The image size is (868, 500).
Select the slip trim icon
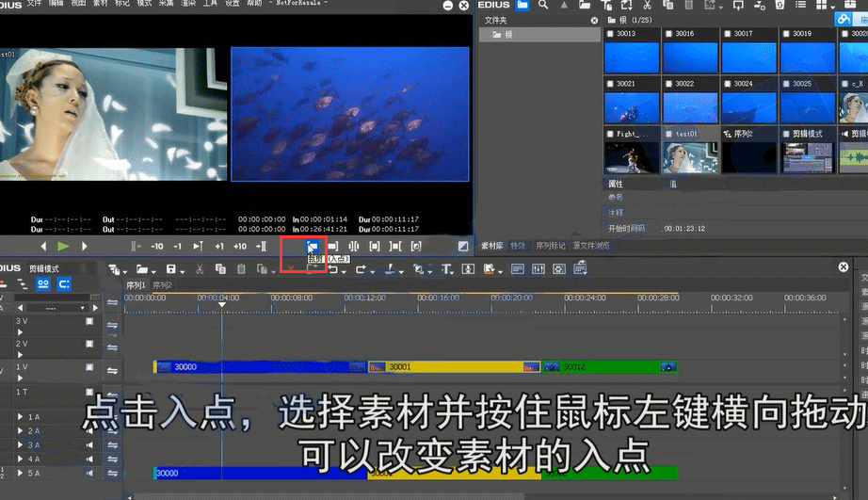375,246
